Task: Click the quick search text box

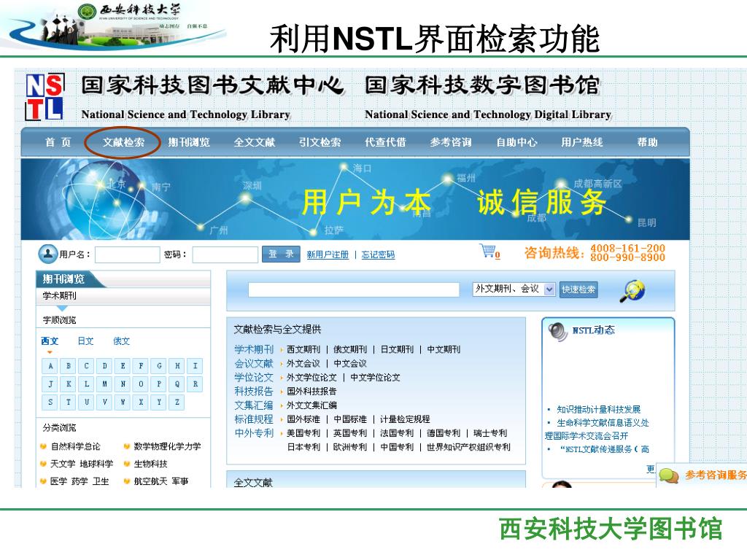Action: (x=354, y=289)
